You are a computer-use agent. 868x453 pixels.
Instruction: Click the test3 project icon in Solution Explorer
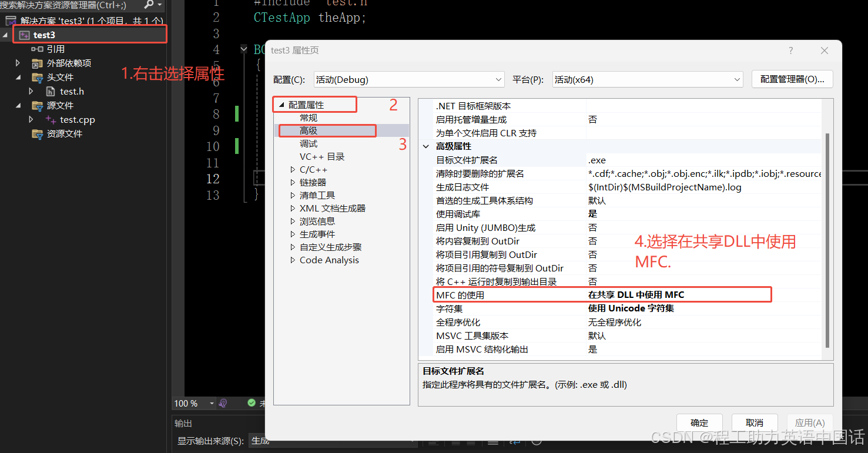[x=24, y=35]
